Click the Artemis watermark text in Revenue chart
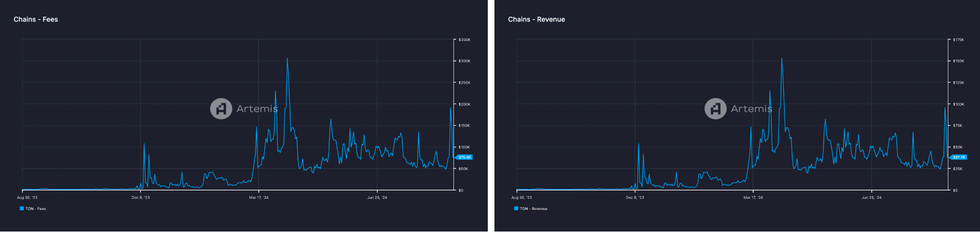980x232 pixels. (751, 109)
